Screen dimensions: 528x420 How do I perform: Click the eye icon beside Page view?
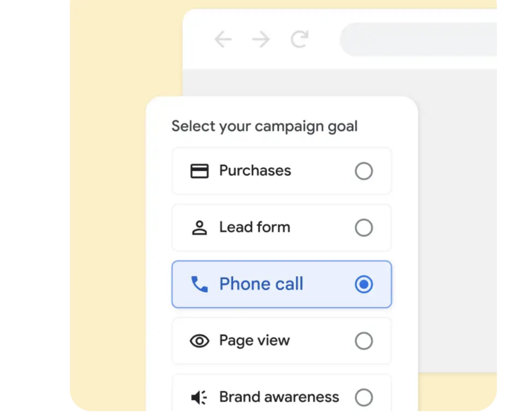(x=199, y=341)
